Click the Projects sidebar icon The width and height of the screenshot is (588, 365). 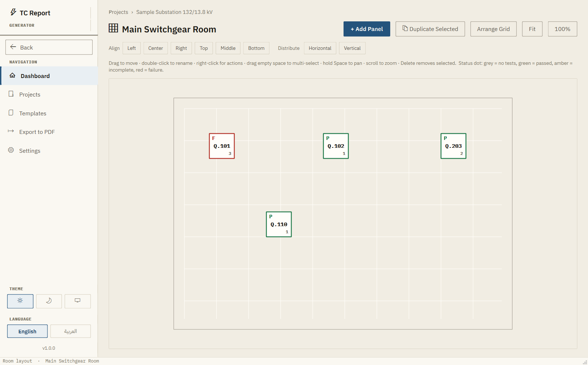point(11,94)
